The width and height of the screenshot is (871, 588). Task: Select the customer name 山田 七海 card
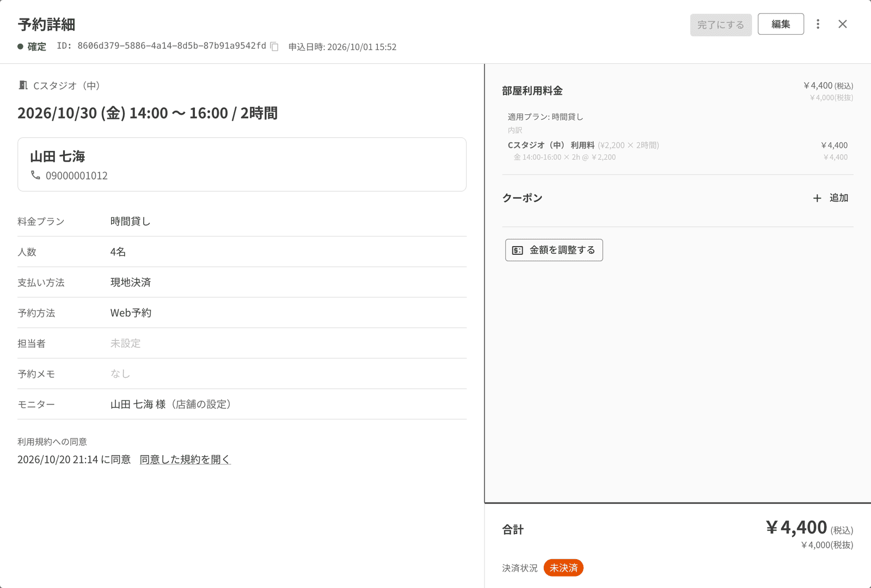click(x=242, y=164)
